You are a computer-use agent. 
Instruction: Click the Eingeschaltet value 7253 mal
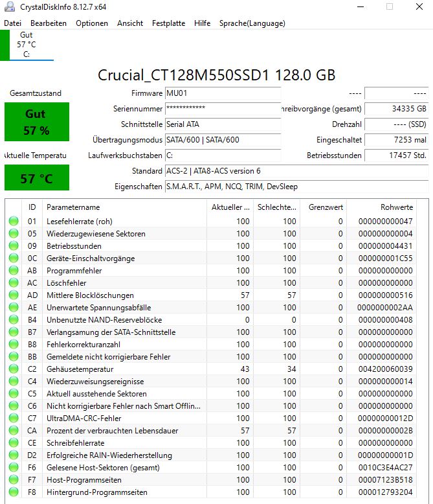coord(397,140)
